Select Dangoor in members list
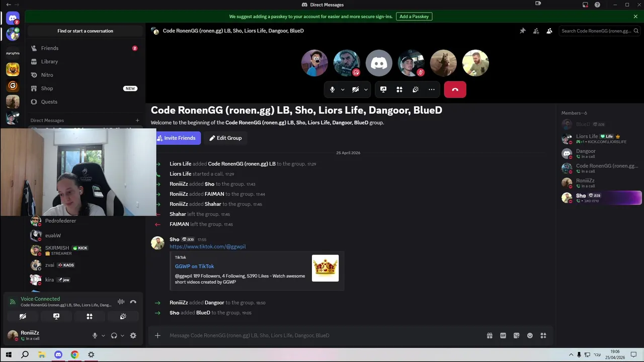Image resolution: width=644 pixels, height=362 pixels. pyautogui.click(x=601, y=153)
